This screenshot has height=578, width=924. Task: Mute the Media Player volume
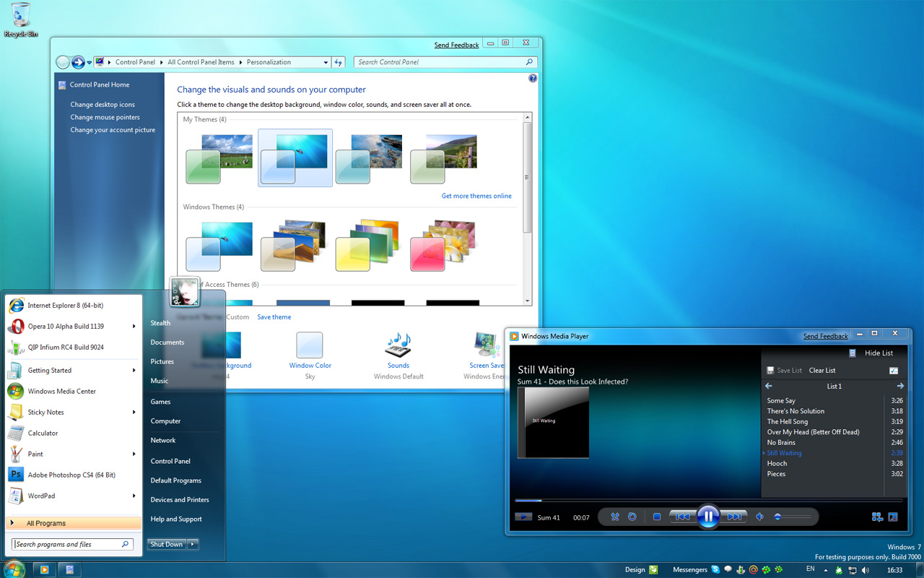tap(759, 517)
